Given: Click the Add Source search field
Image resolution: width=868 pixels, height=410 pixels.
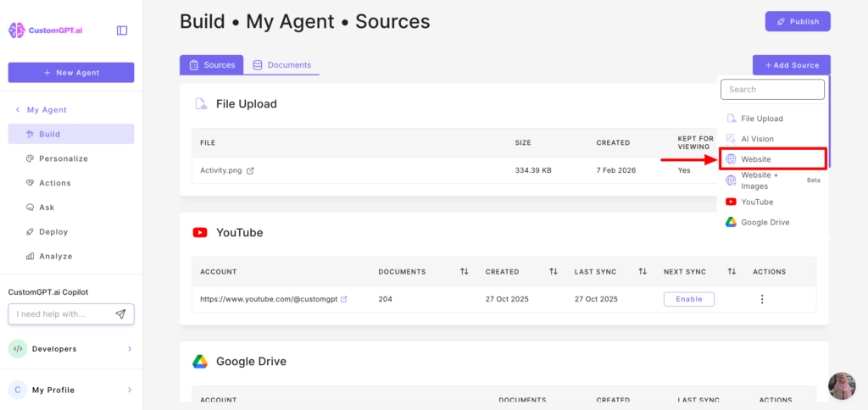Looking at the screenshot, I should click(772, 90).
